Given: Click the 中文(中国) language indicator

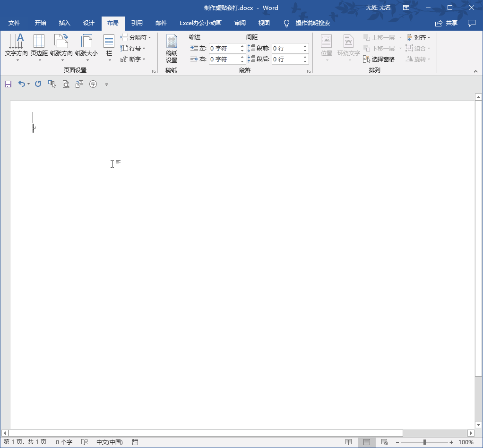Looking at the screenshot, I should (x=109, y=442).
